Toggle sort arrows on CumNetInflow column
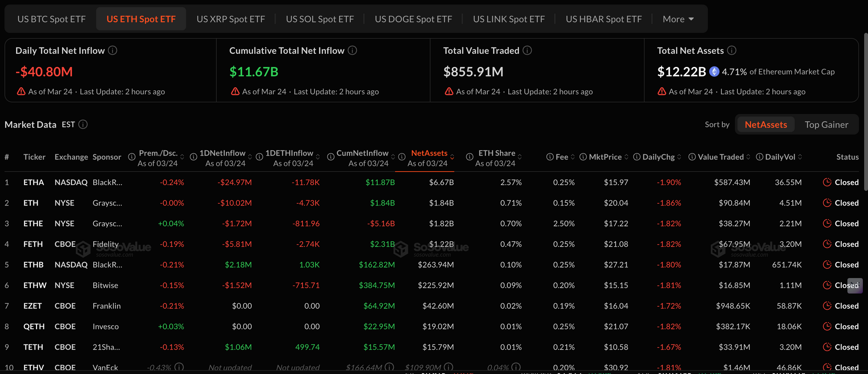 393,157
